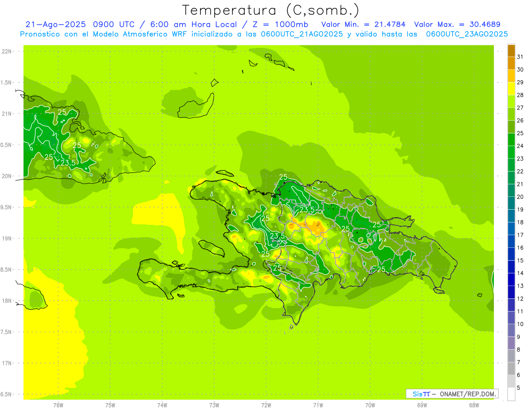Click the "Temperatura (C,somb.)" chart title
The image size is (532, 411).
(x=270, y=10)
